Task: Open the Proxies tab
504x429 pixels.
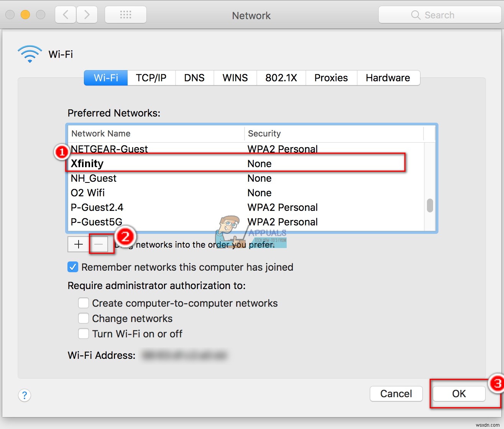Action: [331, 78]
